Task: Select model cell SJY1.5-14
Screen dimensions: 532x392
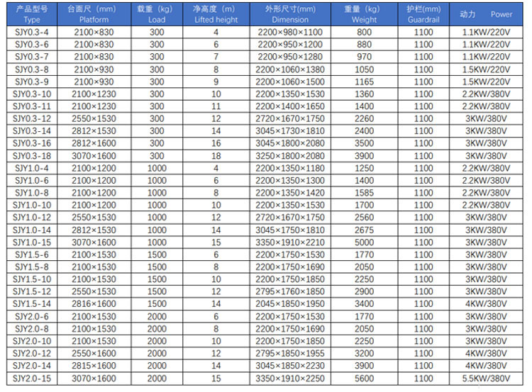Action: click(x=32, y=304)
